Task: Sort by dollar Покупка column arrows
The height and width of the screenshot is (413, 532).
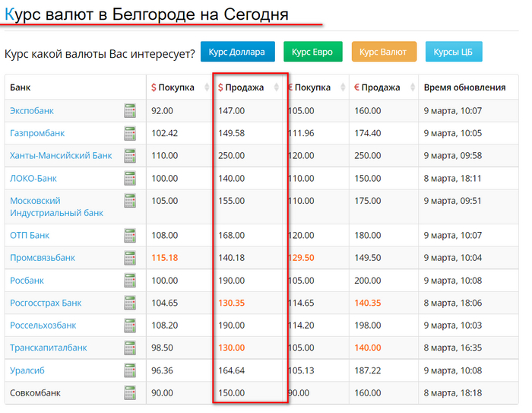Action: coord(207,87)
